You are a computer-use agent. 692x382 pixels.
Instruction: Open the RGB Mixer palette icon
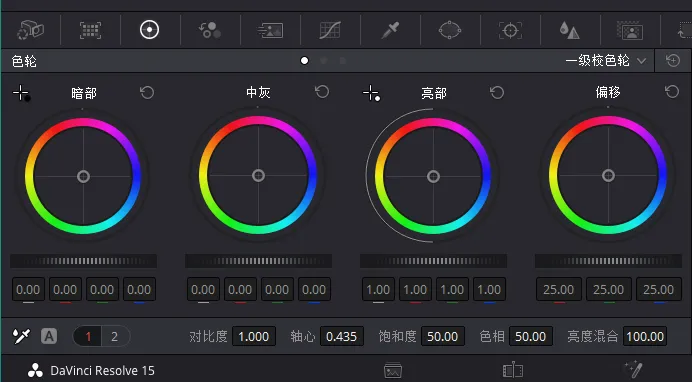[x=210, y=30]
